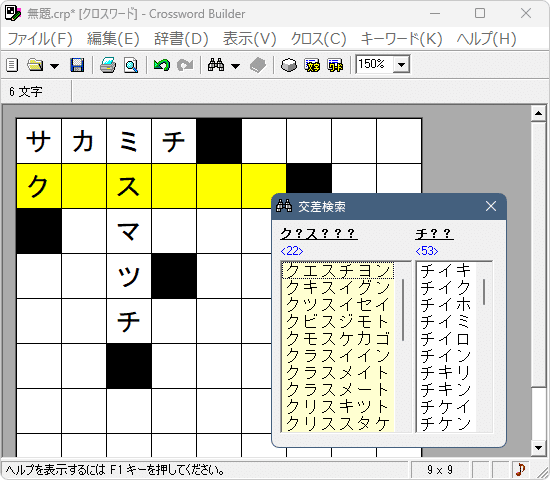The height and width of the screenshot is (480, 550).
Task: Select クビスジモト in the word list
Action: [337, 321]
